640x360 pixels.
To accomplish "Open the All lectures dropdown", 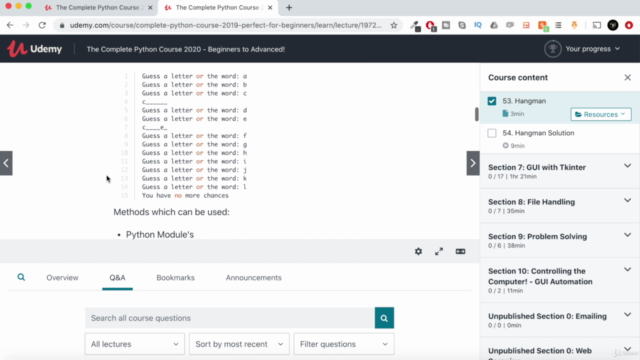I will pos(135,344).
